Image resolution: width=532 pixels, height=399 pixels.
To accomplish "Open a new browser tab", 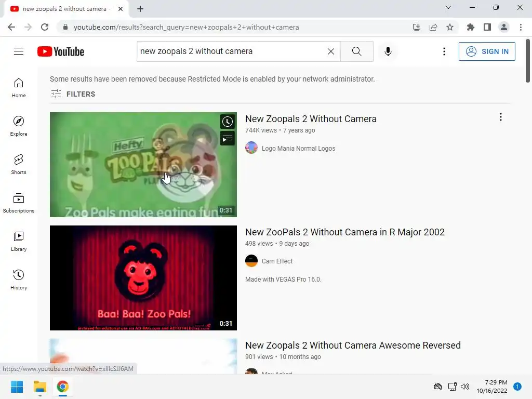I will click(140, 9).
